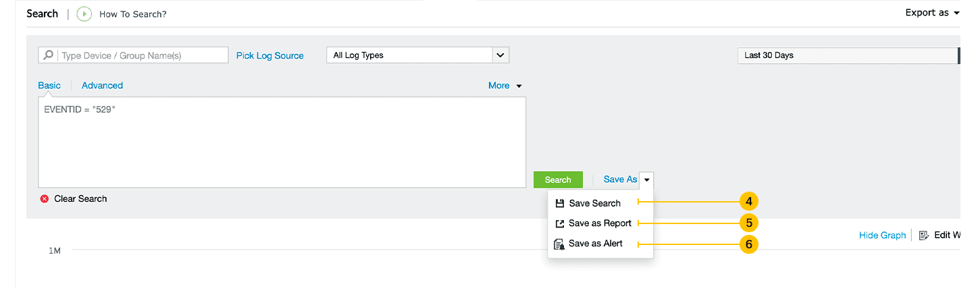Image resolution: width=980 pixels, height=299 pixels.
Task: Toggle the Save As dropdown arrow
Action: click(x=646, y=180)
